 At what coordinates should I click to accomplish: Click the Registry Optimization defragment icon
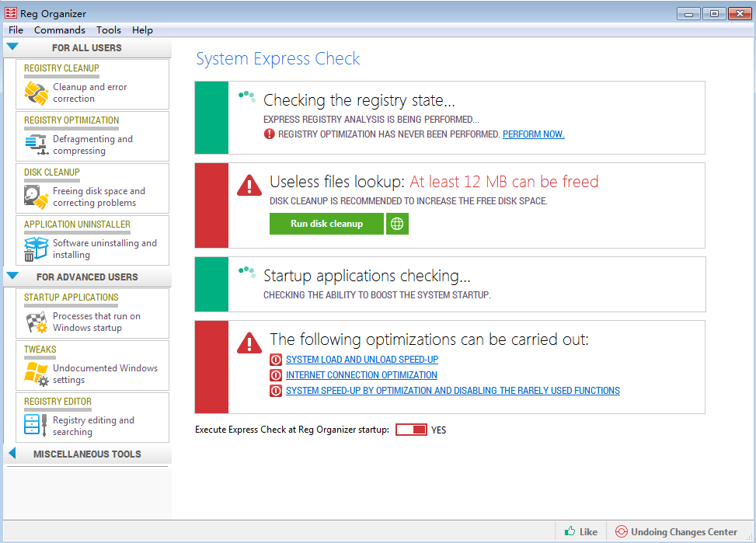coord(37,144)
